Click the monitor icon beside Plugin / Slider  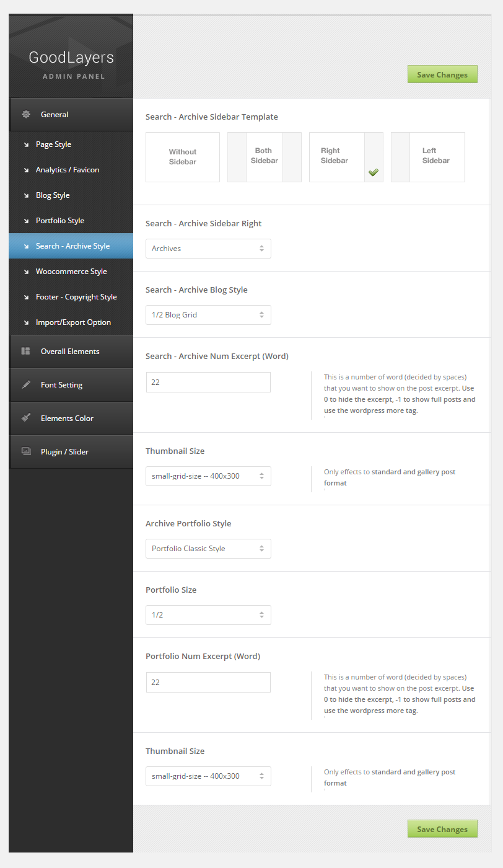tap(26, 452)
